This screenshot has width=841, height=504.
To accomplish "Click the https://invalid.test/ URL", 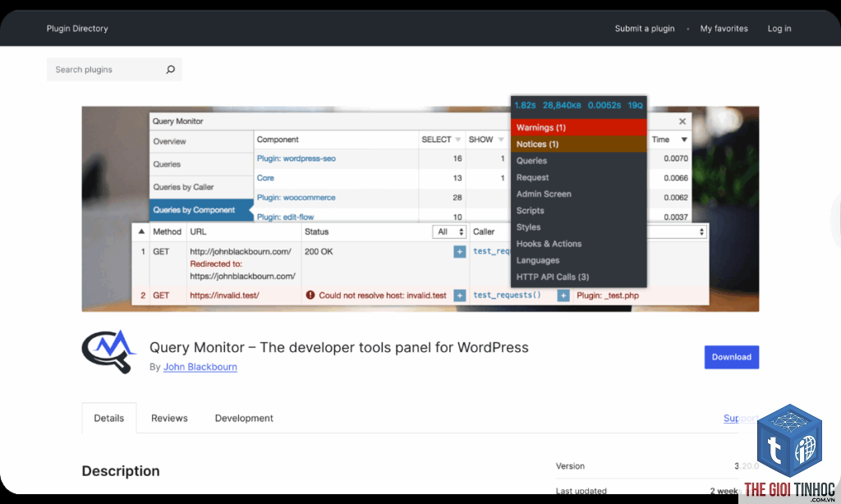I will [x=224, y=296].
